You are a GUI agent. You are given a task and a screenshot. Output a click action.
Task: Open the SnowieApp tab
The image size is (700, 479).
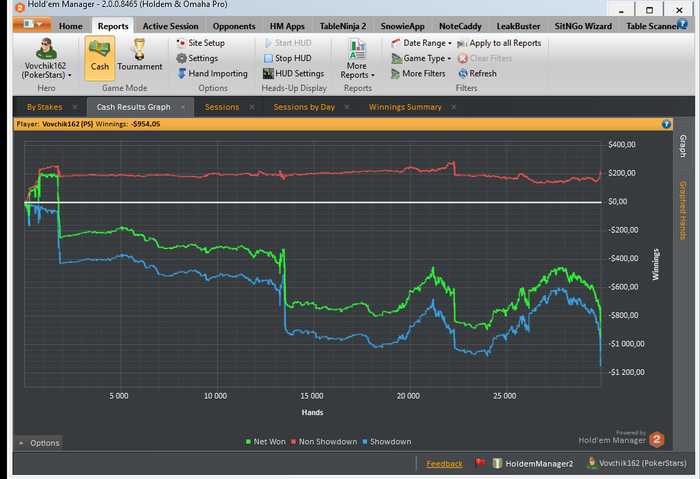[402, 26]
